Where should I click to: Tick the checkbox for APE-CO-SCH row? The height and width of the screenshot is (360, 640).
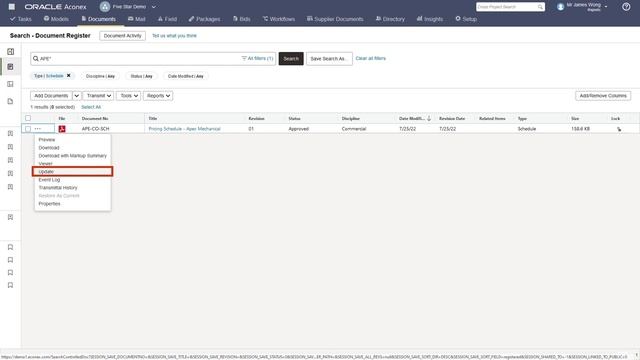[28, 129]
